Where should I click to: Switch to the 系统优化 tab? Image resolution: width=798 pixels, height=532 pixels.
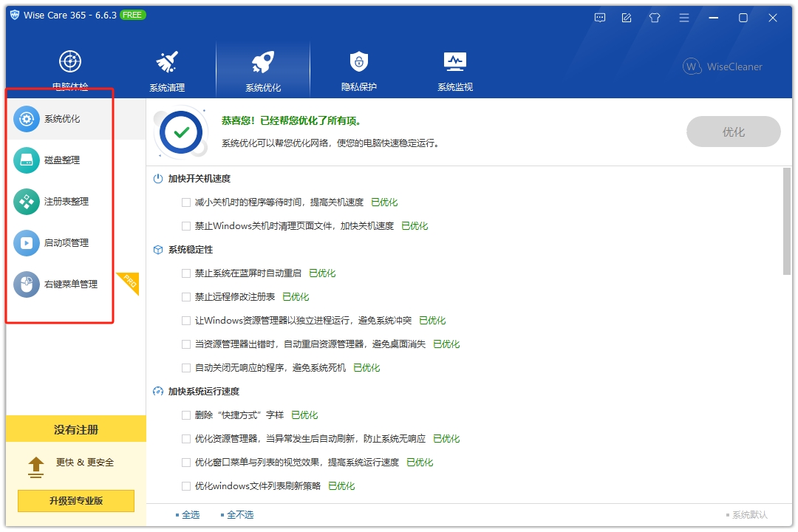[262, 66]
